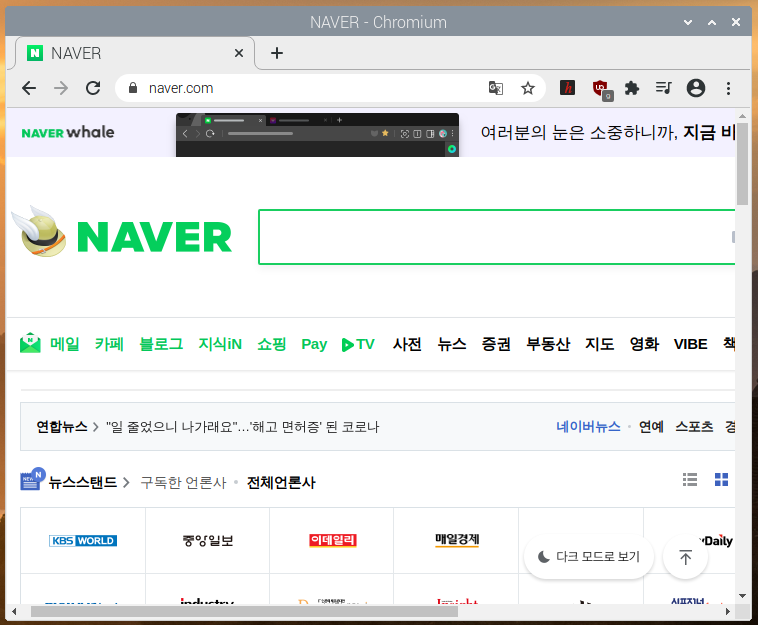Click the scrollbar down arrow
Image resolution: width=758 pixels, height=625 pixels.
[x=742, y=596]
